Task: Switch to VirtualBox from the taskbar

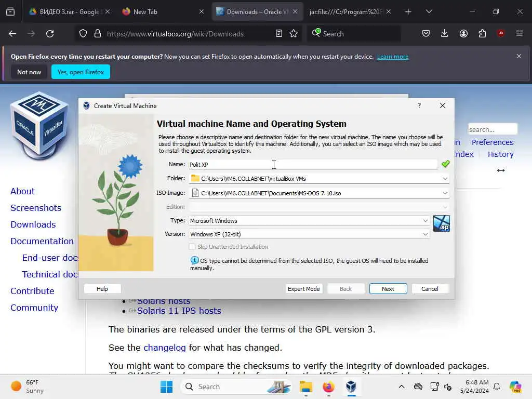Action: click(351, 387)
